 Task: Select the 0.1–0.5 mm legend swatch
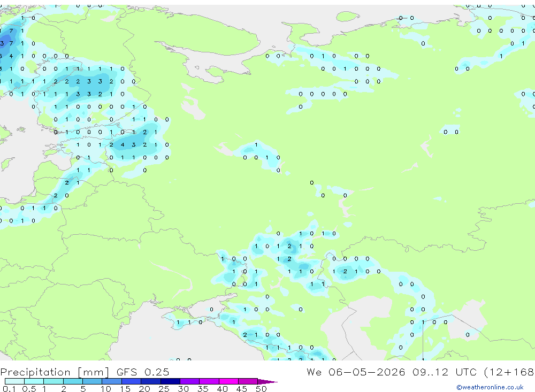(x=14, y=381)
